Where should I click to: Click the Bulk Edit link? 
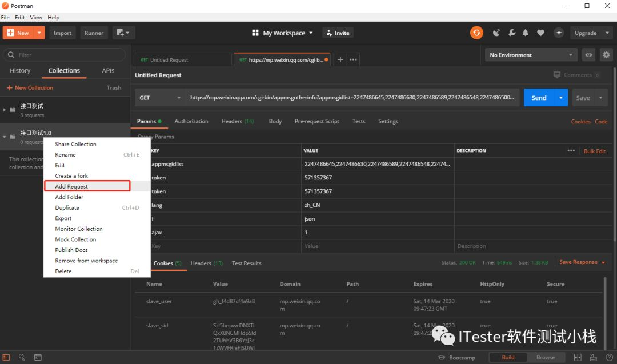point(594,151)
